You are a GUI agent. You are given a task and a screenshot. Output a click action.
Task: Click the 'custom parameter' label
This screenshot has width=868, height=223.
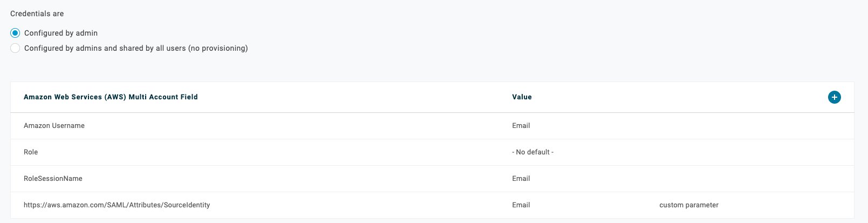pyautogui.click(x=689, y=205)
